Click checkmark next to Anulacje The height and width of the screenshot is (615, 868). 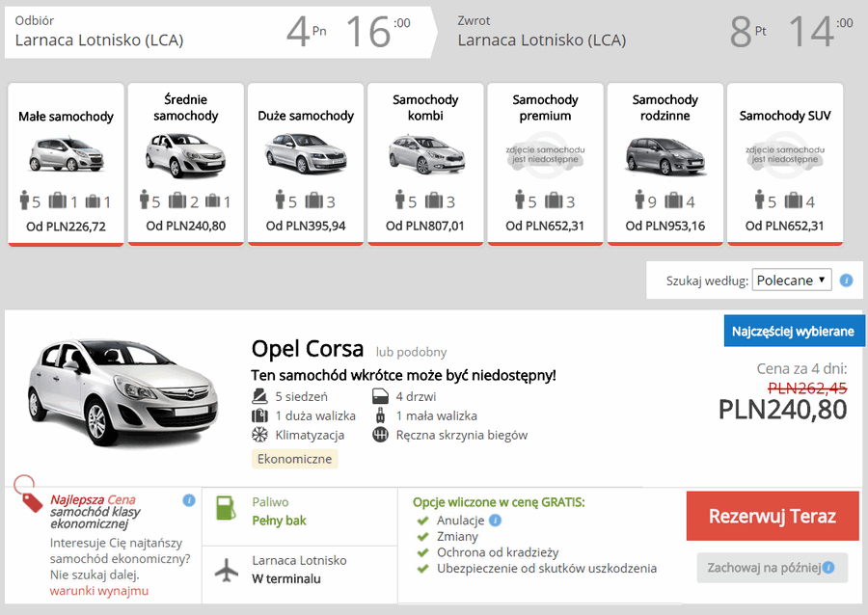[423, 521]
